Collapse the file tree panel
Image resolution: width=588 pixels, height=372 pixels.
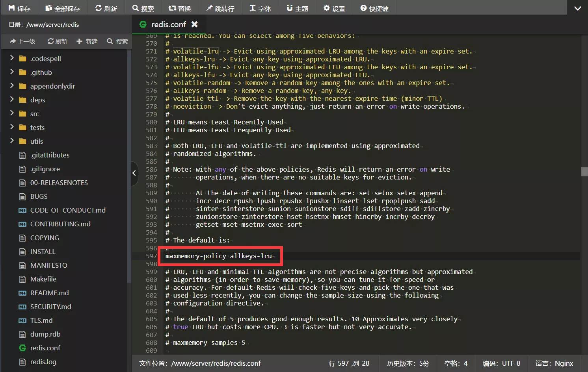pos(134,173)
